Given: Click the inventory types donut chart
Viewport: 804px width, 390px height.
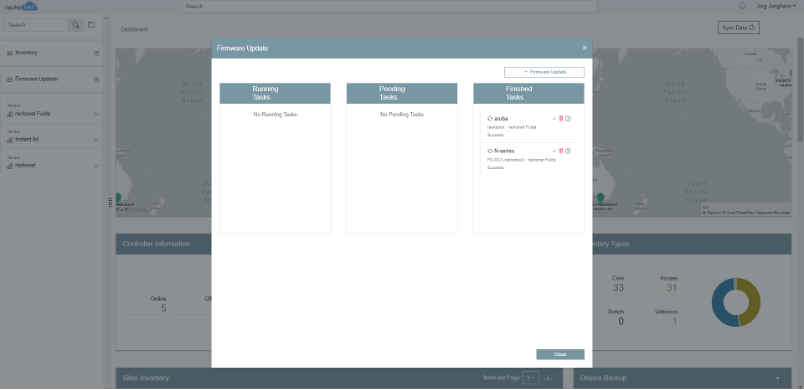Looking at the screenshot, I should (x=736, y=302).
